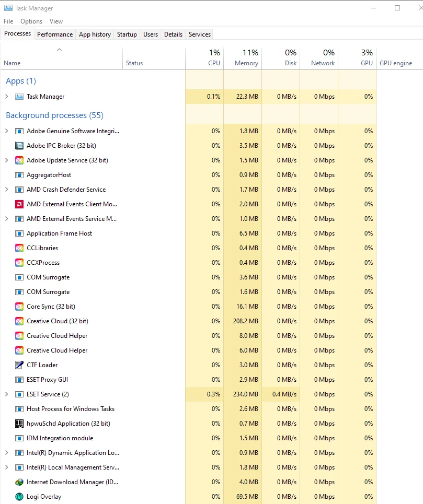Expand the Task Manager app entry
Screen dimensions: 423x504
[x=6, y=97]
